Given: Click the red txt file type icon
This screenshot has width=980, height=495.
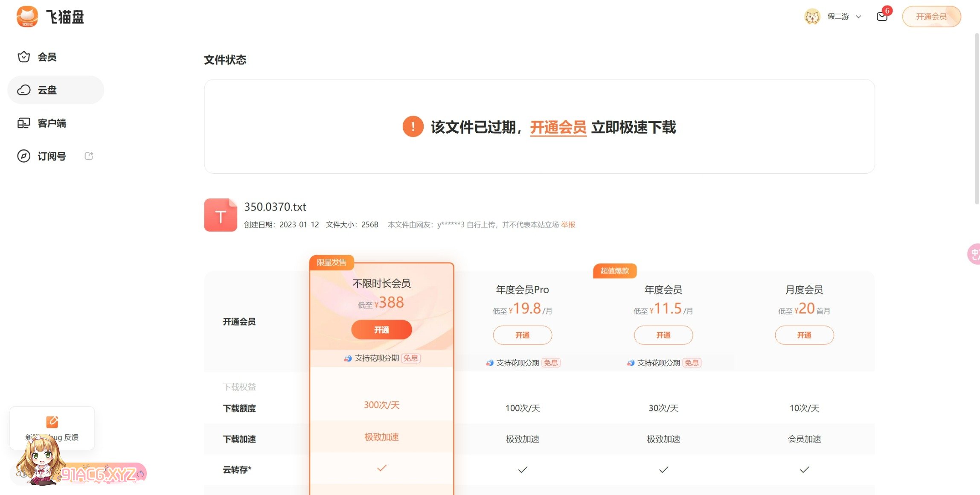Looking at the screenshot, I should tap(221, 215).
